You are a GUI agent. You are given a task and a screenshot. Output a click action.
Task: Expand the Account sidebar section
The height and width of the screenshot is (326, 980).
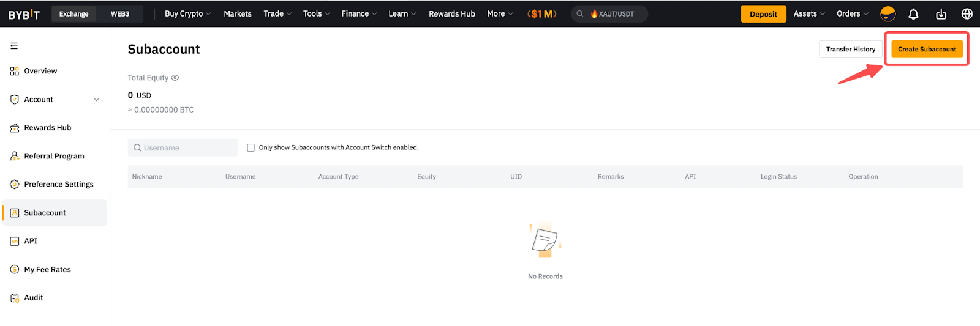tap(96, 100)
